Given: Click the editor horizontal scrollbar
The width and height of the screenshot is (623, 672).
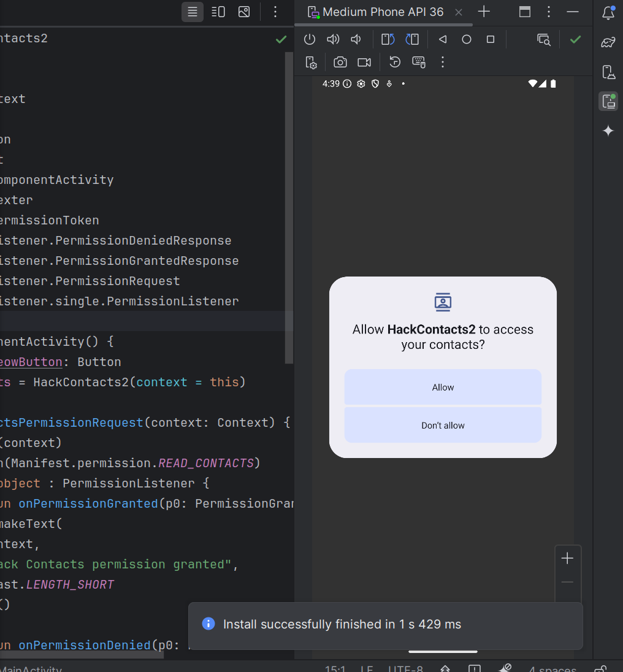Looking at the screenshot, I should (x=82, y=655).
